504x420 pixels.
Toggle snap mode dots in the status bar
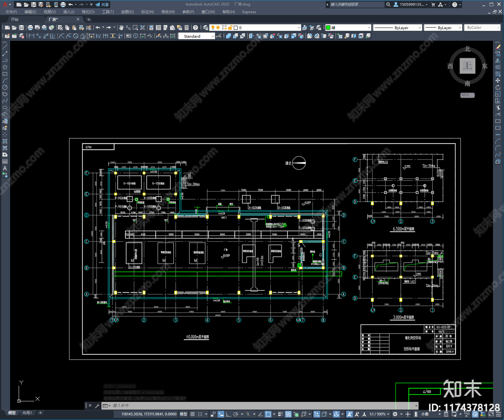200,414
